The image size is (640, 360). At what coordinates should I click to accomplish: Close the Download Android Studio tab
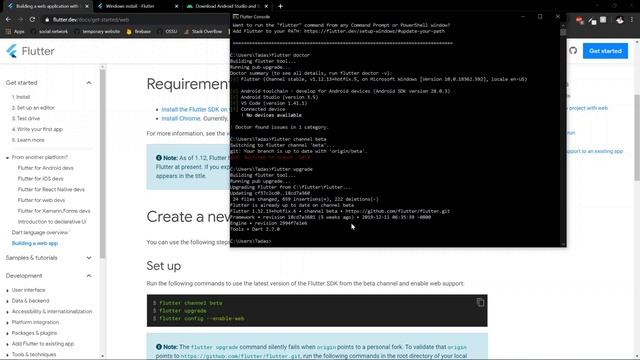tap(266, 7)
